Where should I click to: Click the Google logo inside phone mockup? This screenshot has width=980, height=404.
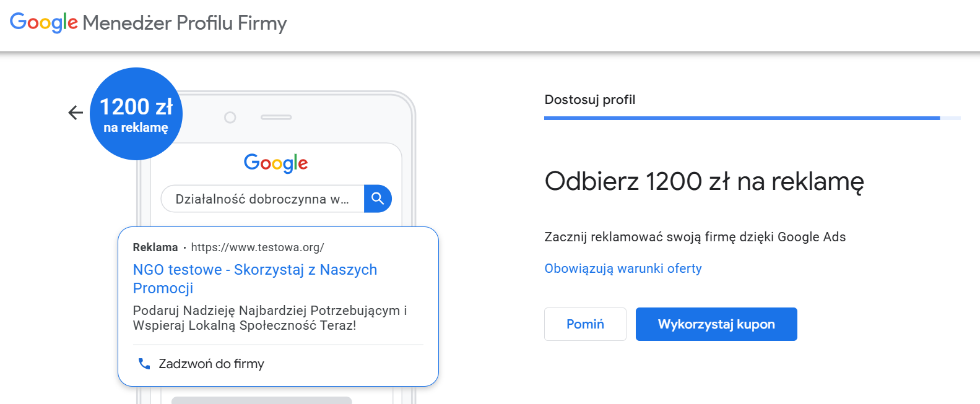[275, 163]
